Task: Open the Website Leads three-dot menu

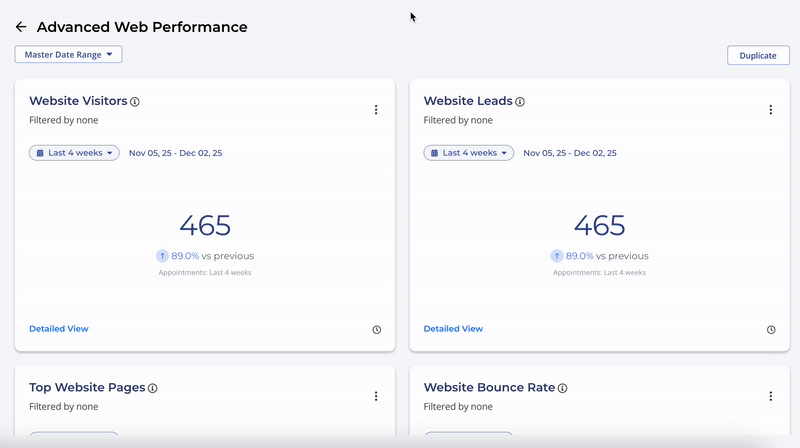Action: 770,110
